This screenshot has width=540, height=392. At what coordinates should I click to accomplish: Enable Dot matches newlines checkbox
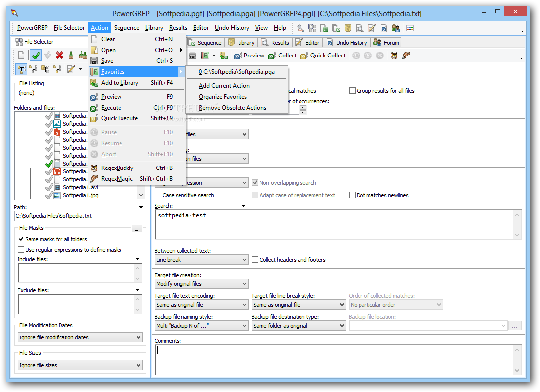coord(352,195)
